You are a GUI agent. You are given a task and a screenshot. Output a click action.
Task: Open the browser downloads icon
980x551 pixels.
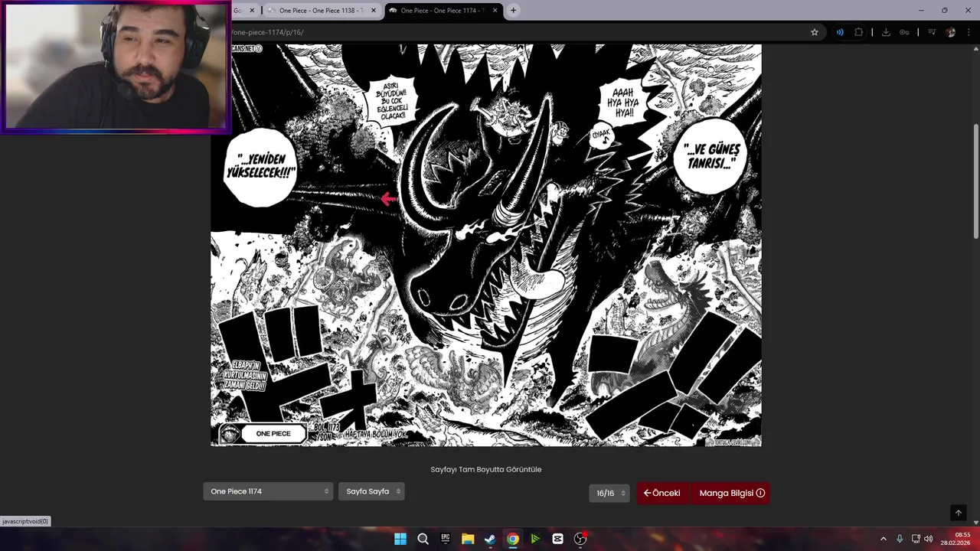click(x=886, y=32)
